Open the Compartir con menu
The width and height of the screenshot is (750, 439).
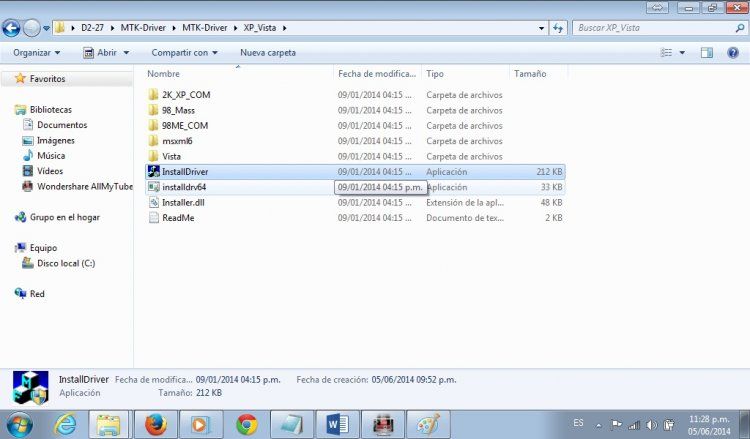click(185, 53)
